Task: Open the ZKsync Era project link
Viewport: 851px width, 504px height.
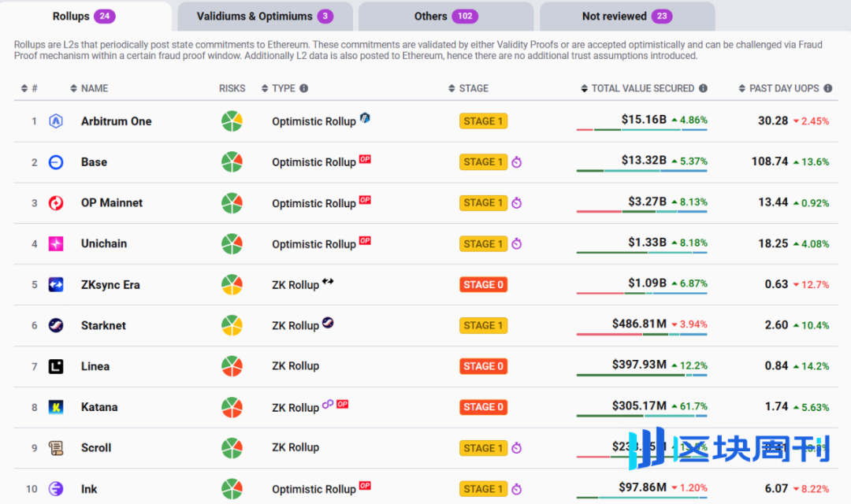Action: (110, 285)
